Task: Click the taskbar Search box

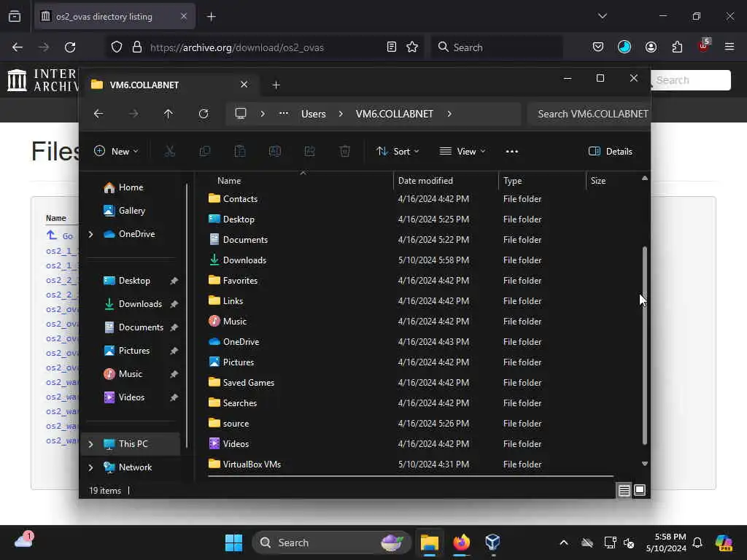Action: click(x=332, y=542)
